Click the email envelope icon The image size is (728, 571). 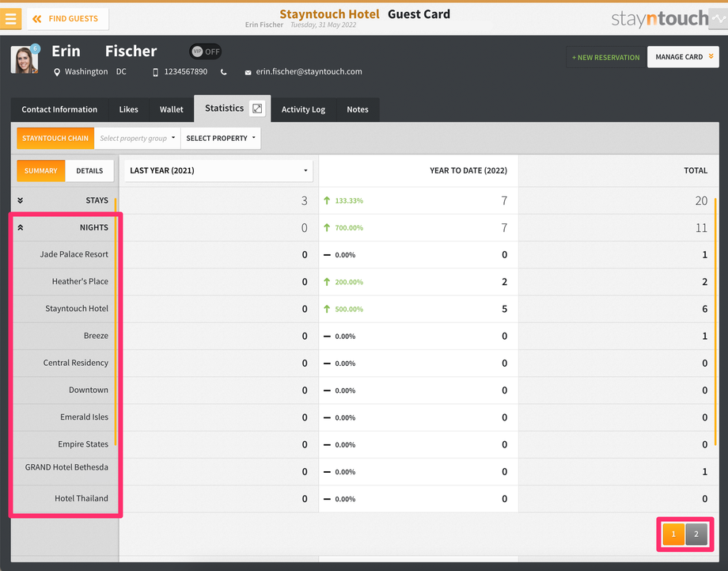coord(248,73)
